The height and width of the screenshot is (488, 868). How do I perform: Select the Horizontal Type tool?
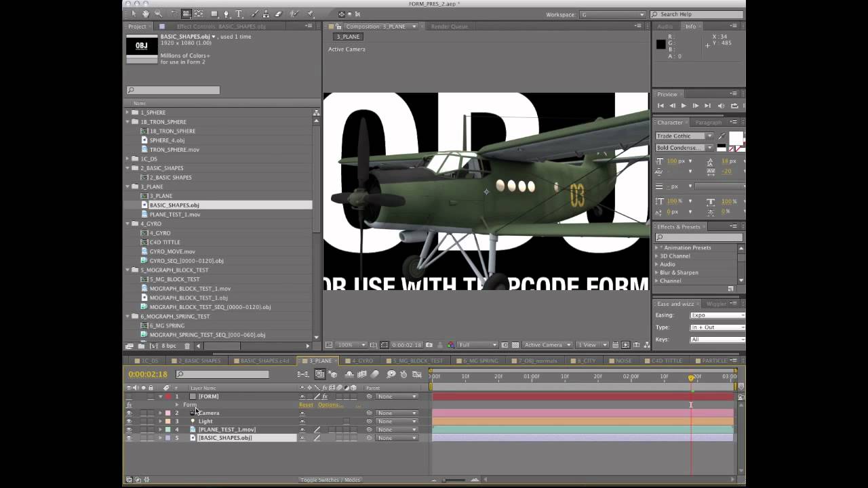point(239,14)
